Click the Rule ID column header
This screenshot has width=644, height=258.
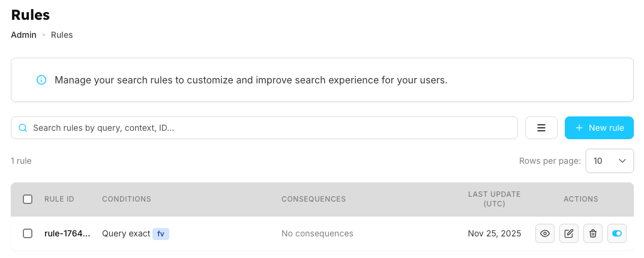click(x=59, y=199)
